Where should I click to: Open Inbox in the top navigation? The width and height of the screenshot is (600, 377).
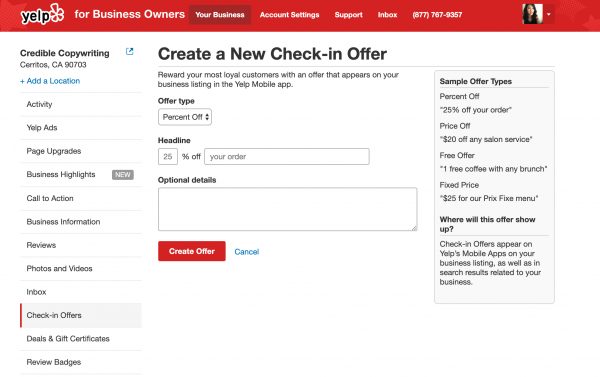click(x=387, y=15)
